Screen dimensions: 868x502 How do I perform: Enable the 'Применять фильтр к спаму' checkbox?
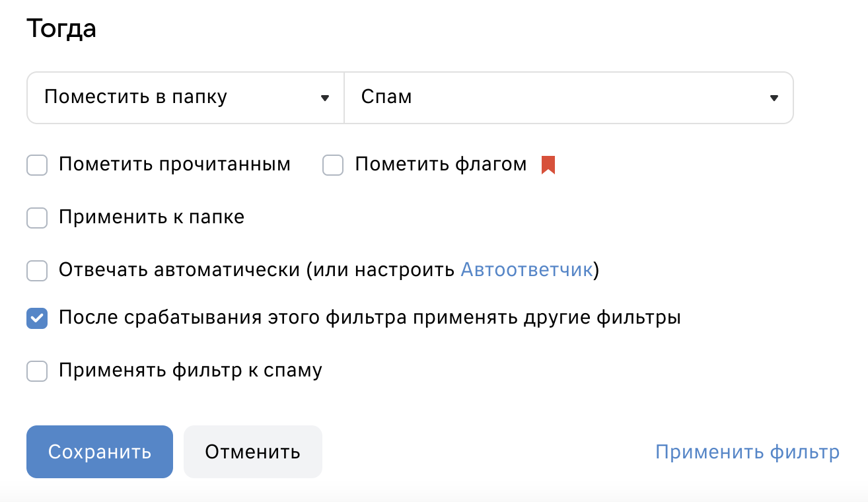coord(37,371)
